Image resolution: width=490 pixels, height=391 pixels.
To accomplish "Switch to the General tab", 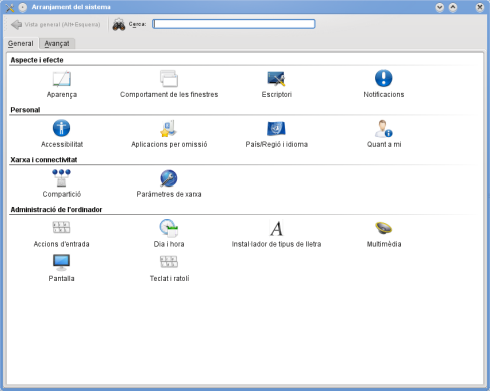I will [x=21, y=44].
